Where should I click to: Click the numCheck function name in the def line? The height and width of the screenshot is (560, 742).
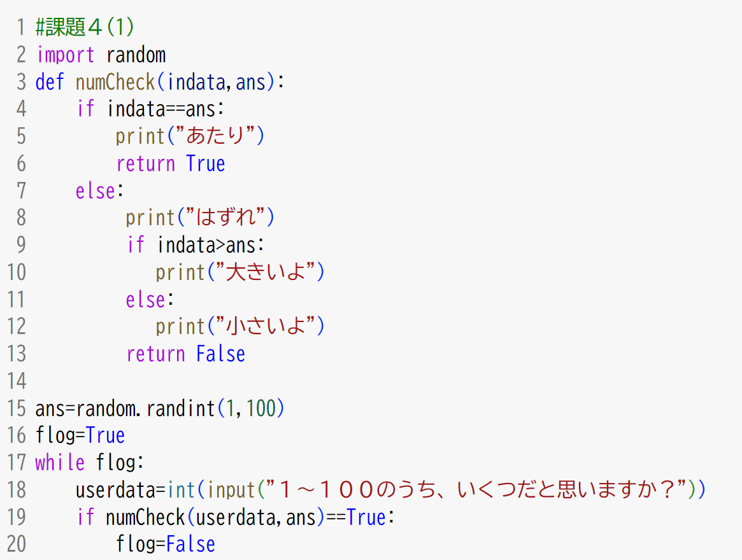point(115,82)
